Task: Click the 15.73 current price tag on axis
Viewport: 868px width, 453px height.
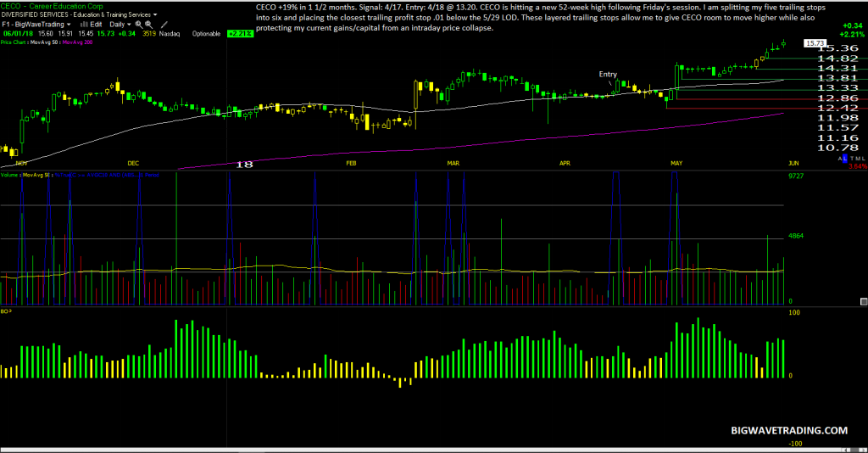Action: (815, 43)
